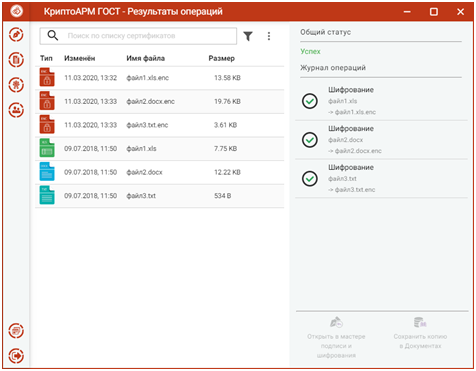Click success checkmark for файл2.docx encryption
The width and height of the screenshot is (476, 371).
(x=310, y=140)
